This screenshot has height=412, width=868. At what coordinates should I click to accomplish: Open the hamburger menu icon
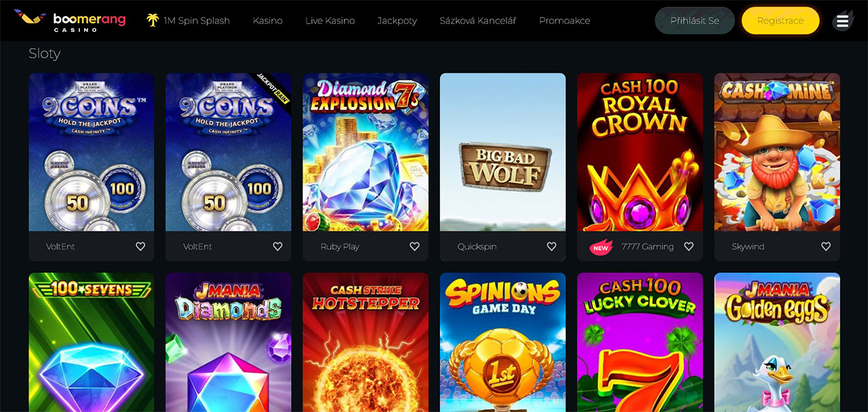tap(842, 21)
